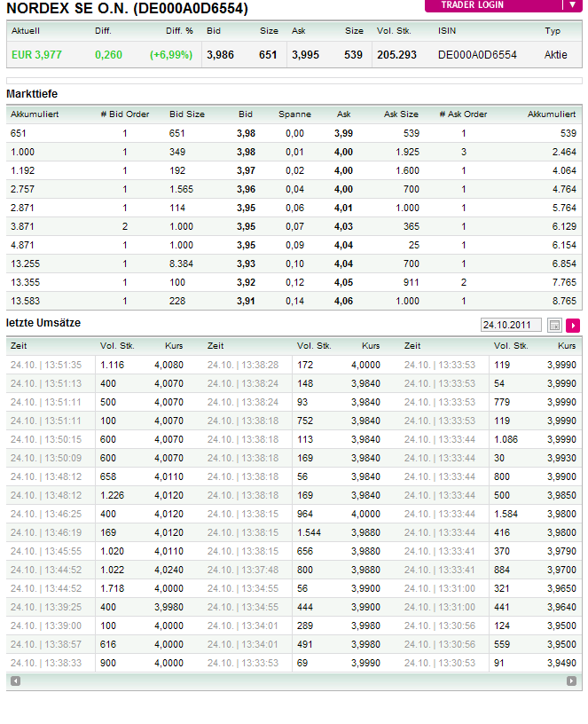Click the letzte Umsätze section heading
Viewport: 588px width, 724px height.
[43, 323]
